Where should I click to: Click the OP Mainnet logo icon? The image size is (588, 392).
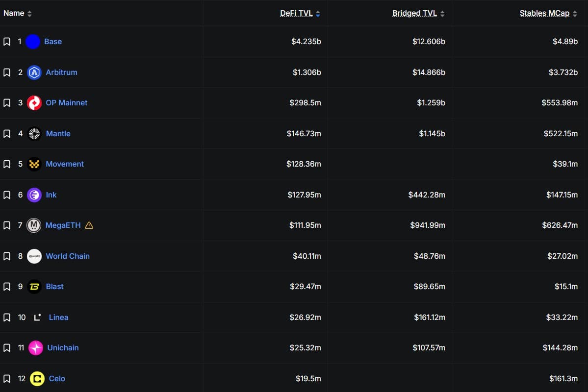[34, 103]
